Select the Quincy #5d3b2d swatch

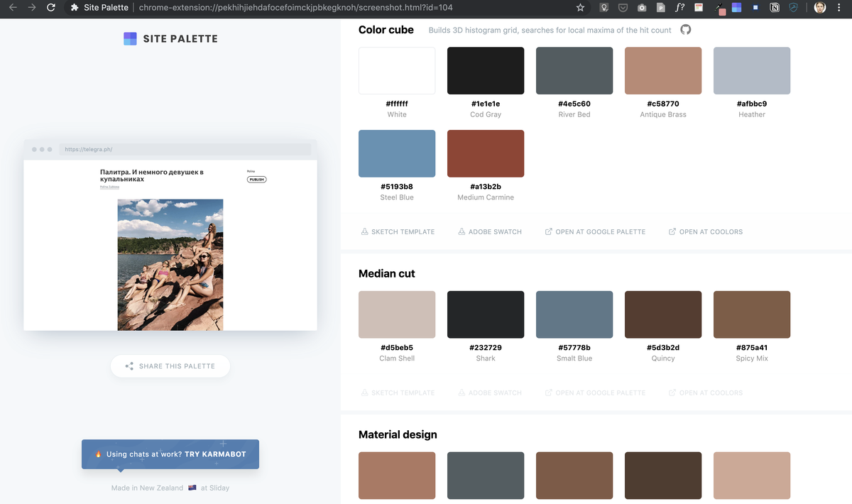point(663,314)
